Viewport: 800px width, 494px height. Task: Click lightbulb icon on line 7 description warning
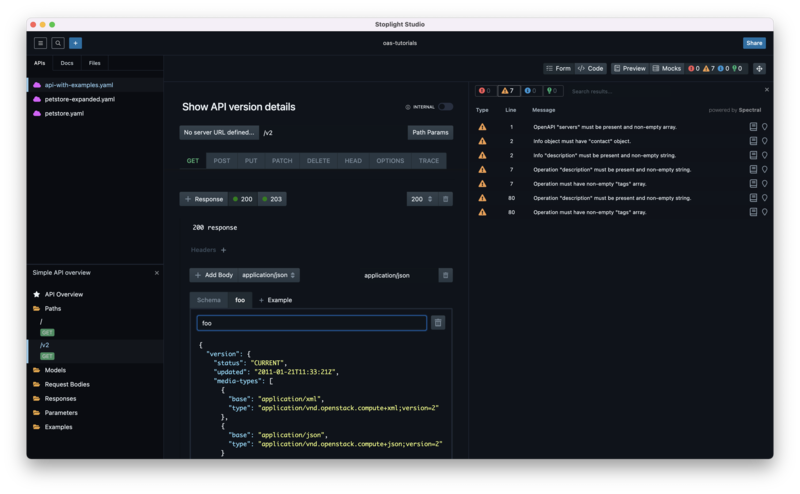click(765, 169)
